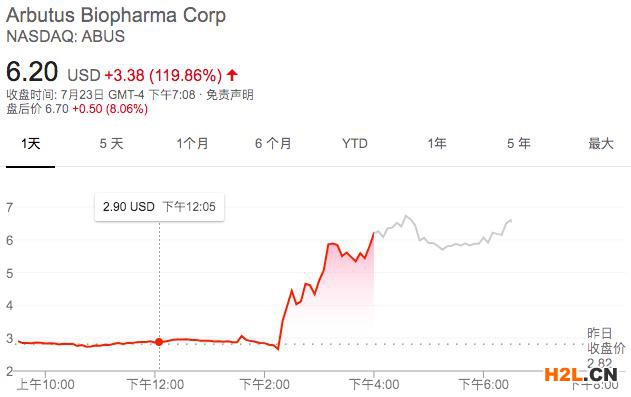631x397 pixels.
Task: Open the 5 年 chart tab
Action: (x=519, y=144)
